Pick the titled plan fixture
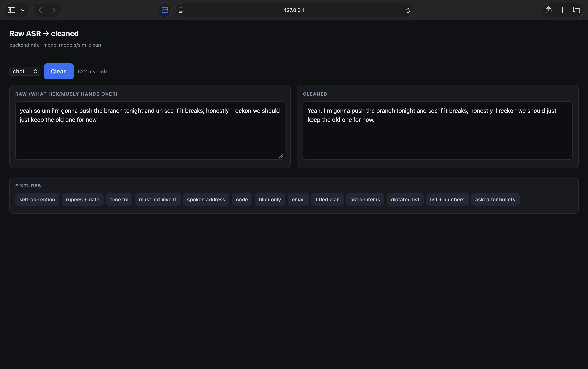The image size is (588, 369). [x=328, y=199]
